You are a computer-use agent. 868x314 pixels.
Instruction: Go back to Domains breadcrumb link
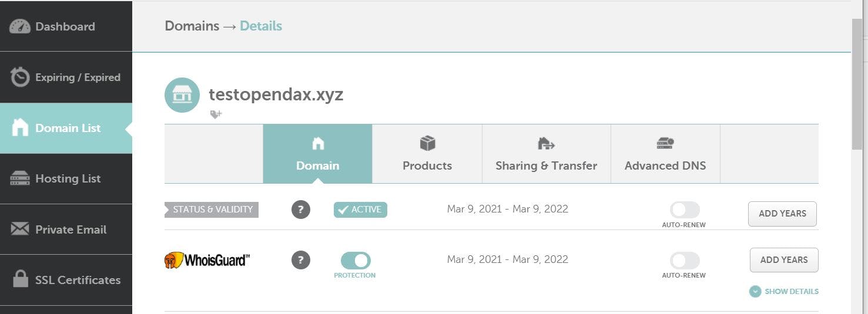[192, 26]
